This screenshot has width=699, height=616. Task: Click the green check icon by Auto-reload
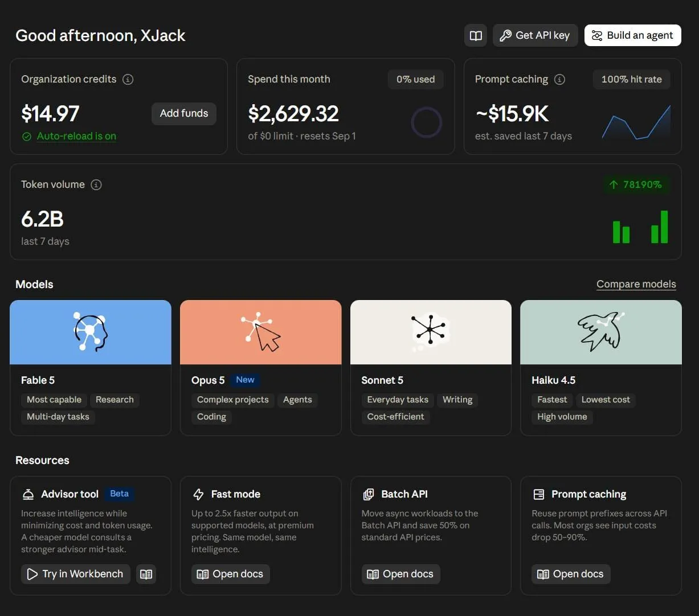(26, 137)
